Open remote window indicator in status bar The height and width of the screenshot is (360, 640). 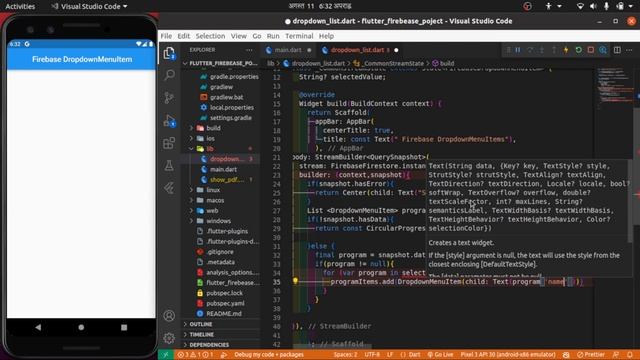click(166, 355)
